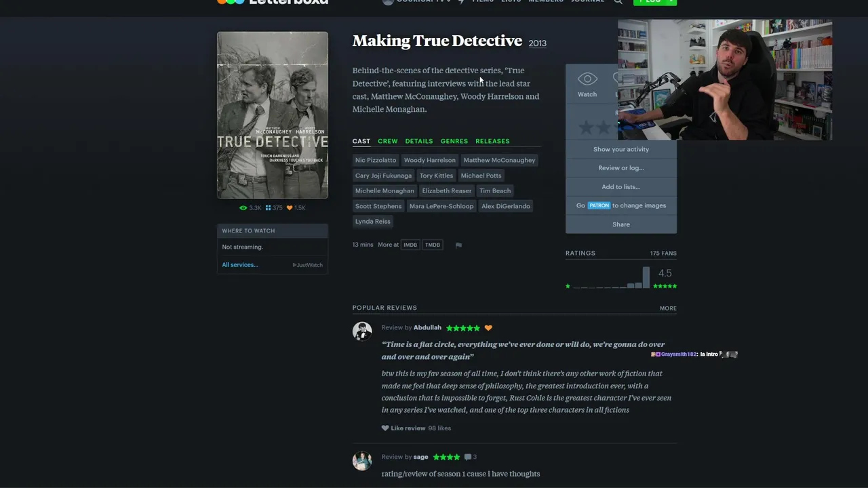Click the True Detective poster image
The height and width of the screenshot is (488, 868).
273,115
